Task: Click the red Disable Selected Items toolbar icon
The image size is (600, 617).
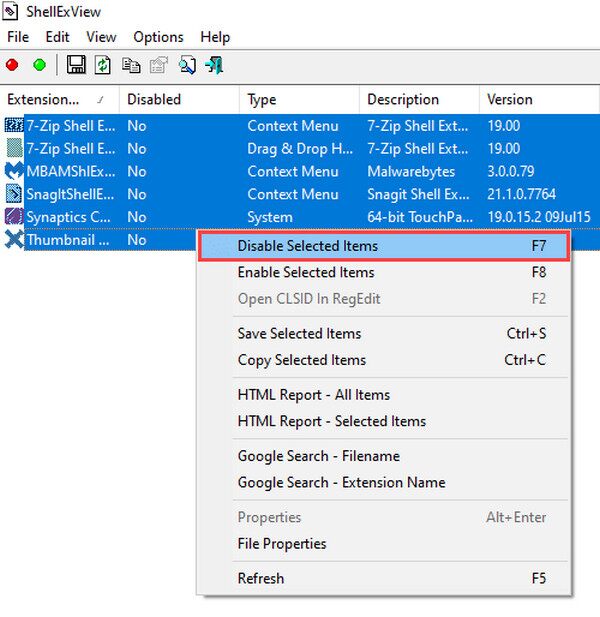Action: coord(12,65)
